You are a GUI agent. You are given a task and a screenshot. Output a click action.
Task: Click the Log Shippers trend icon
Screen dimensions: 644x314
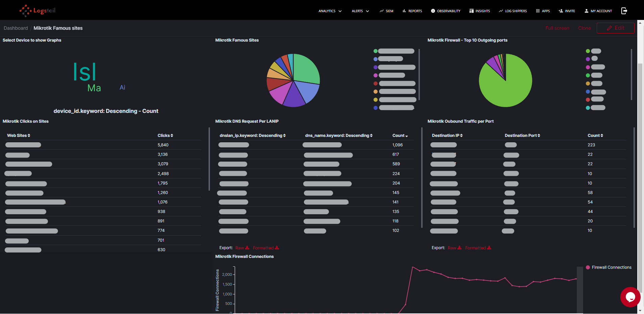point(501,11)
